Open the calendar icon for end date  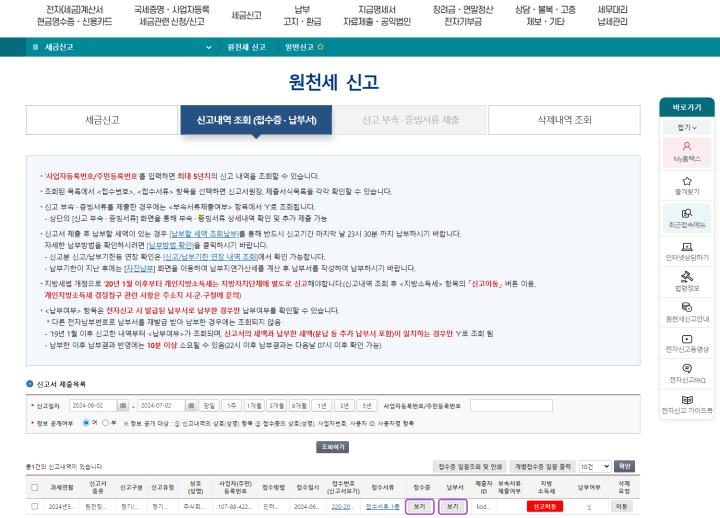pyautogui.click(x=191, y=405)
